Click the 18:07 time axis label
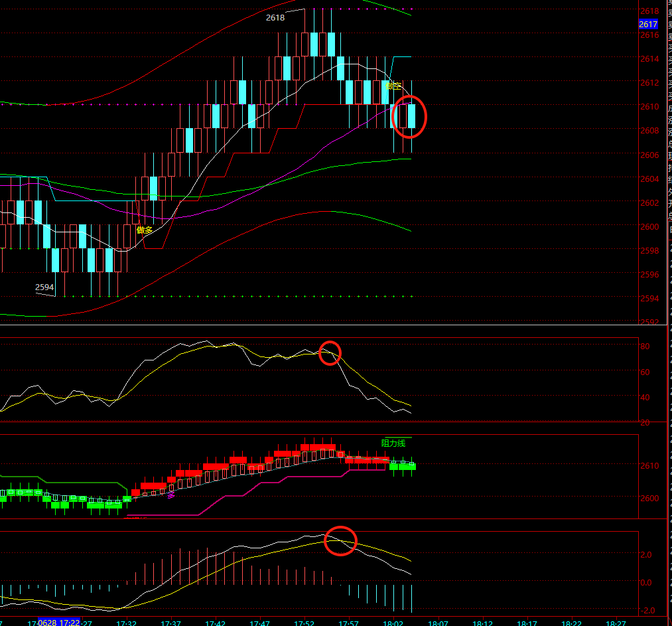Image resolution: width=672 pixels, height=626 pixels. point(438,623)
